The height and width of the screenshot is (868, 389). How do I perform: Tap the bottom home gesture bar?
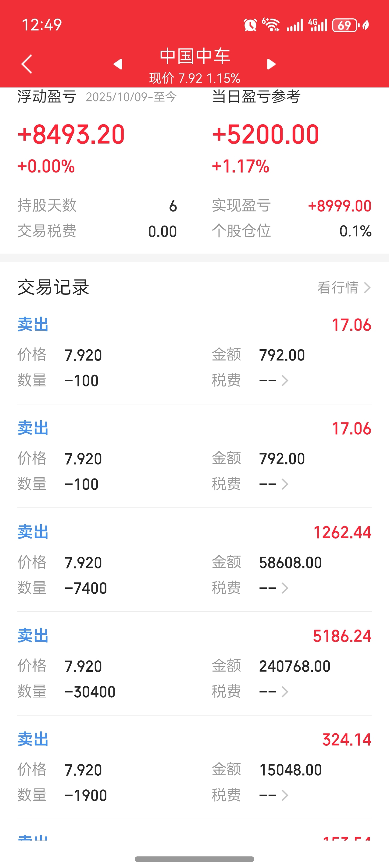pos(194,859)
